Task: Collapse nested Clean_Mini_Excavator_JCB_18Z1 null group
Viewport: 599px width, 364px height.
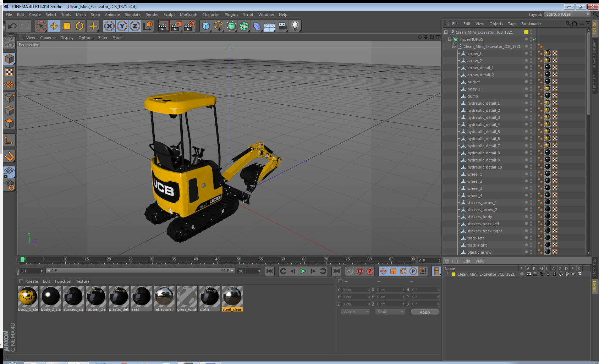Action: point(454,46)
